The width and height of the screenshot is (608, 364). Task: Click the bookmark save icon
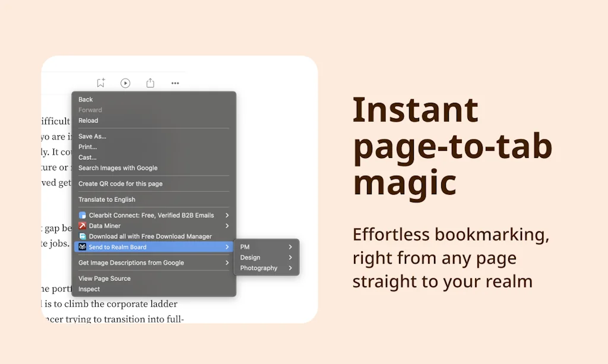101,83
